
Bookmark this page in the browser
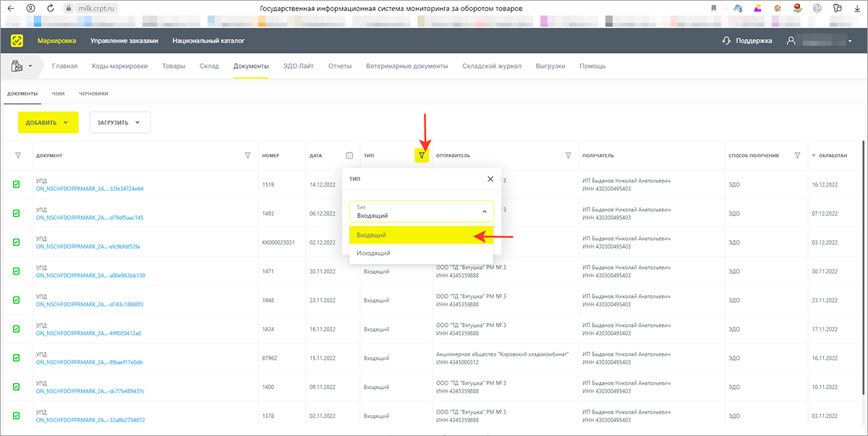click(713, 8)
